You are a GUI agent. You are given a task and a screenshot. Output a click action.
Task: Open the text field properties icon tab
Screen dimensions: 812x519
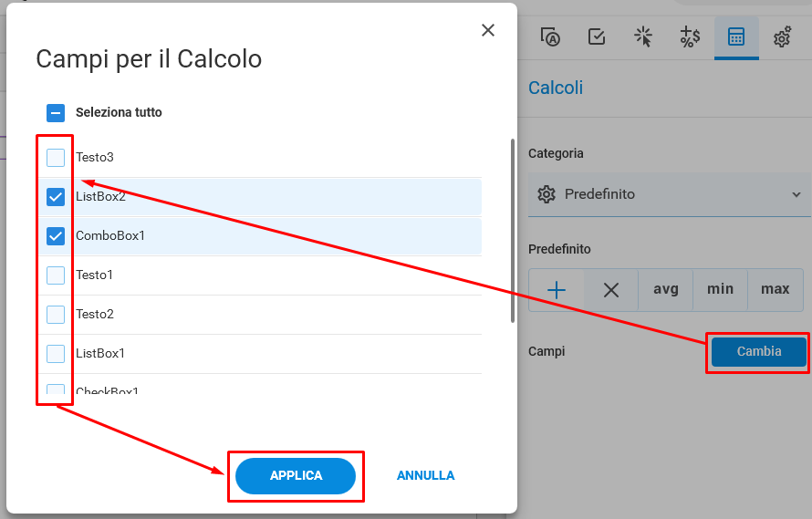[x=550, y=37]
